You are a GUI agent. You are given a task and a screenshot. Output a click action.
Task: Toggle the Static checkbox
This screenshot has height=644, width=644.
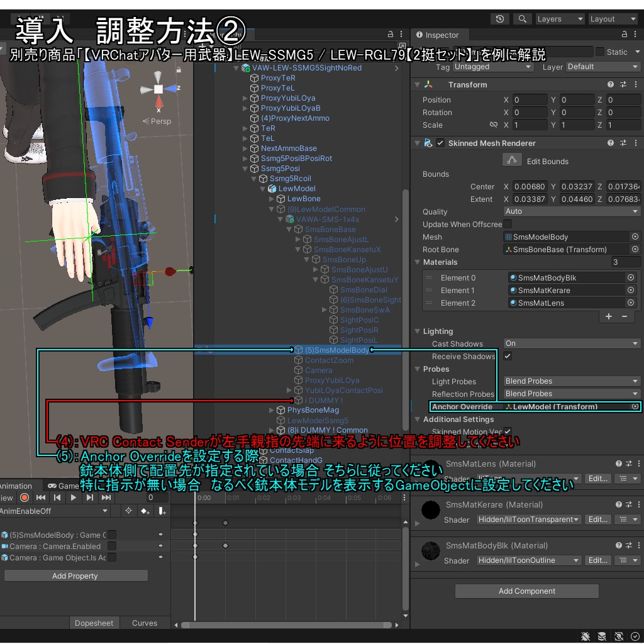point(599,52)
